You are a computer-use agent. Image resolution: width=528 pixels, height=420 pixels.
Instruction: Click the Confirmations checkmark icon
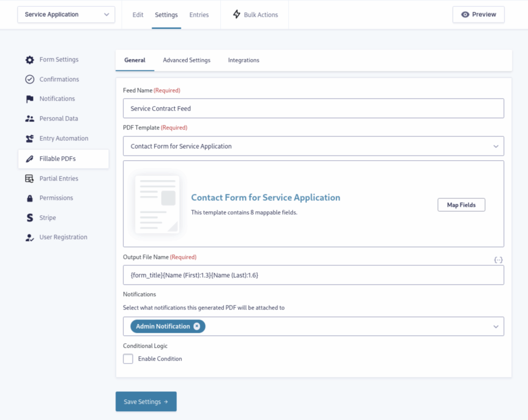29,79
